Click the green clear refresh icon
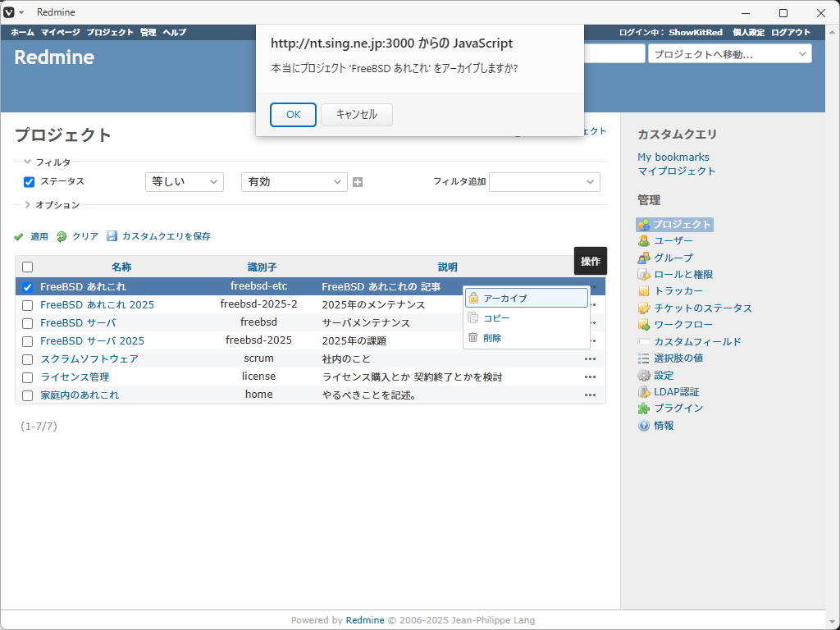840x630 pixels. pyautogui.click(x=62, y=237)
